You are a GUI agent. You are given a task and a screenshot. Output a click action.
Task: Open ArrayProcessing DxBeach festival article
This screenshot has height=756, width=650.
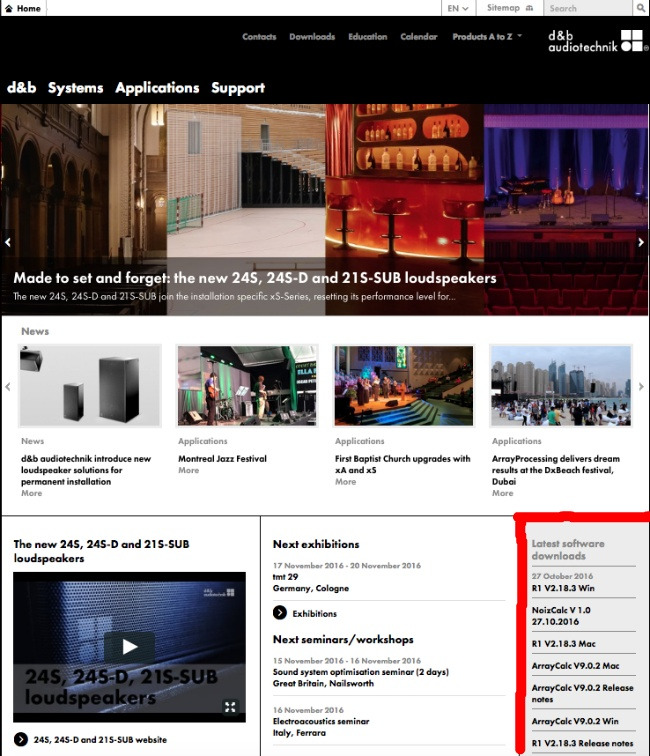point(556,470)
